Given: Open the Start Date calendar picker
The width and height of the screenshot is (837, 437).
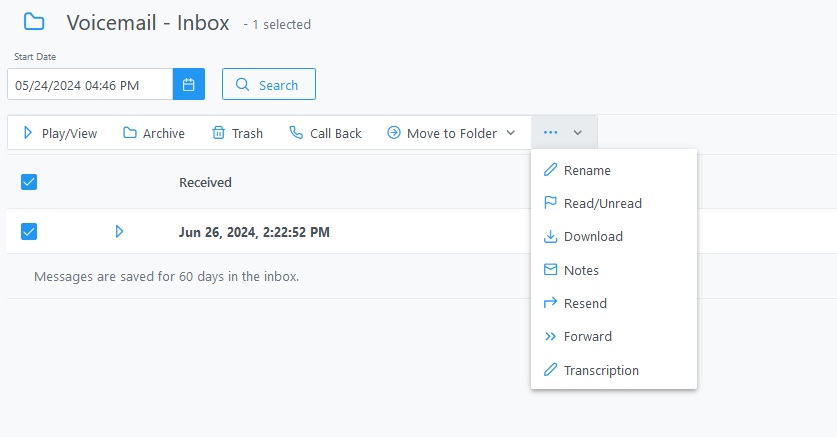Looking at the screenshot, I should [x=188, y=84].
